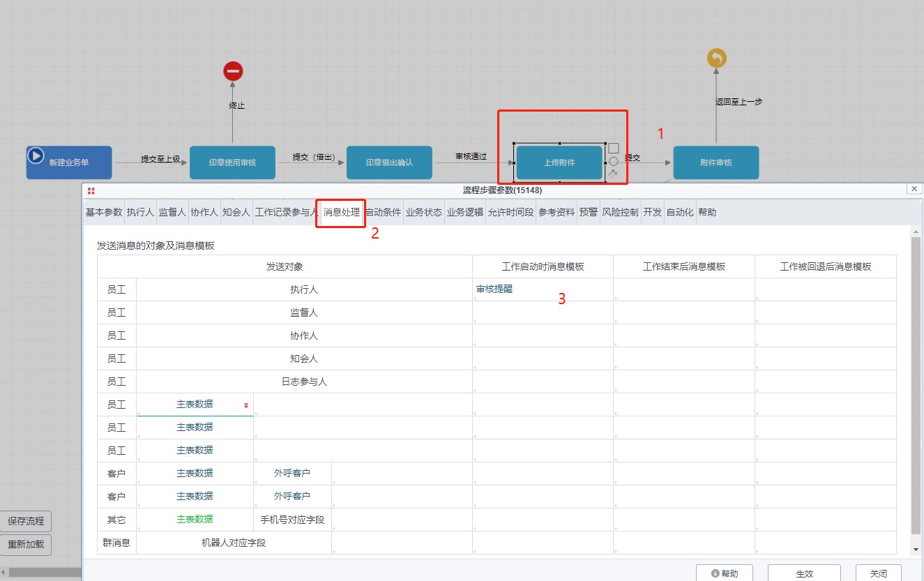The image size is (924, 581).
Task: Click the orange return-to-previous-step arrow icon
Action: pos(716,58)
